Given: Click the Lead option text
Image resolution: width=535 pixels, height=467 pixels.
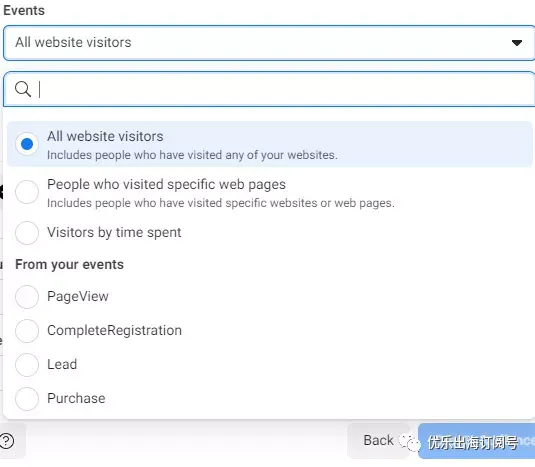Looking at the screenshot, I should click(62, 364).
